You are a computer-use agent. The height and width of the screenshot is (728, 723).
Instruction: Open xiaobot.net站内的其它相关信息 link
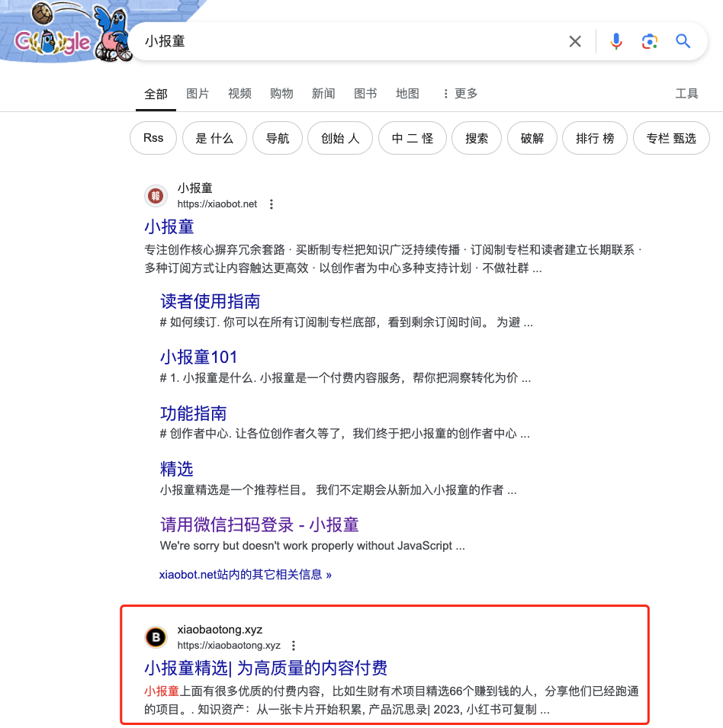pos(245,575)
